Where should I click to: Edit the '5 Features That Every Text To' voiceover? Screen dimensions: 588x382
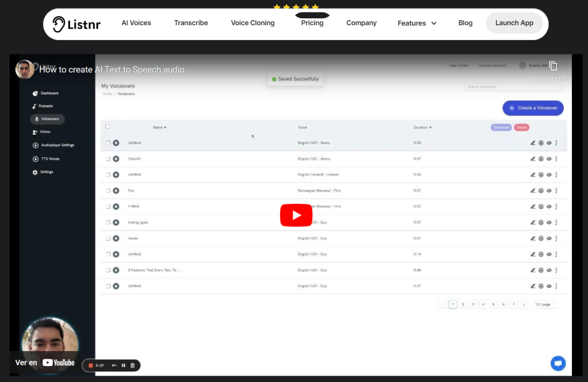coord(532,270)
